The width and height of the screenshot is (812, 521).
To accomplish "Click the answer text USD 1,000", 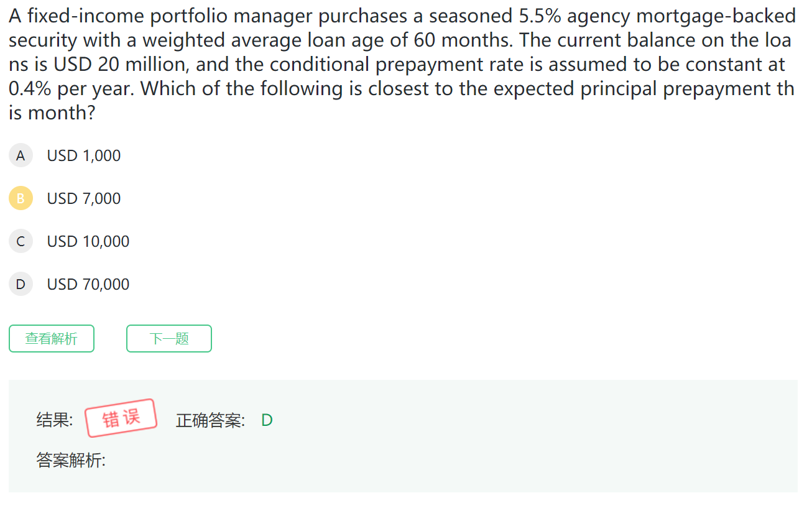I will 84,155.
